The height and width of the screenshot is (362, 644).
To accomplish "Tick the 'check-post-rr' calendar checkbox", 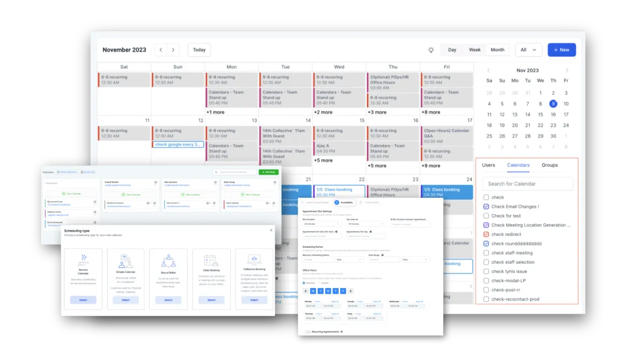I will (x=486, y=290).
